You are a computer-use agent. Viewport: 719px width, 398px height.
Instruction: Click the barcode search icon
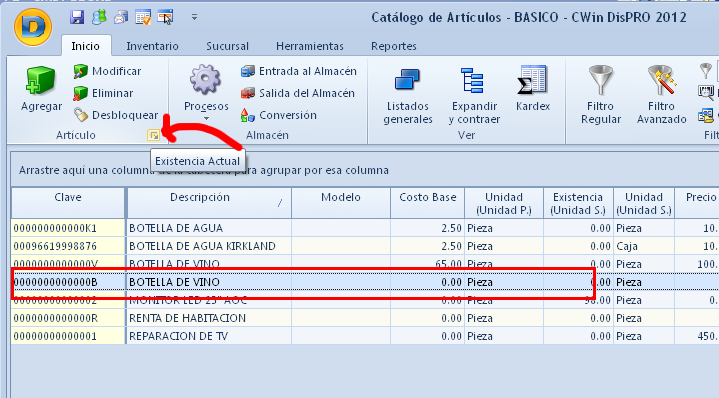click(706, 93)
